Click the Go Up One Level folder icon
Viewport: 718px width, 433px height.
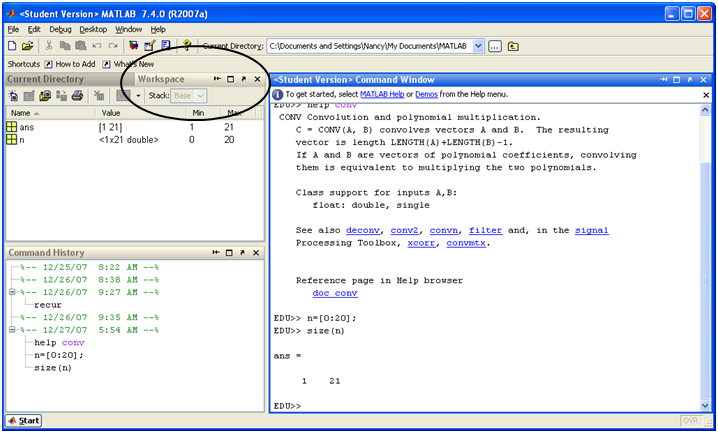513,46
